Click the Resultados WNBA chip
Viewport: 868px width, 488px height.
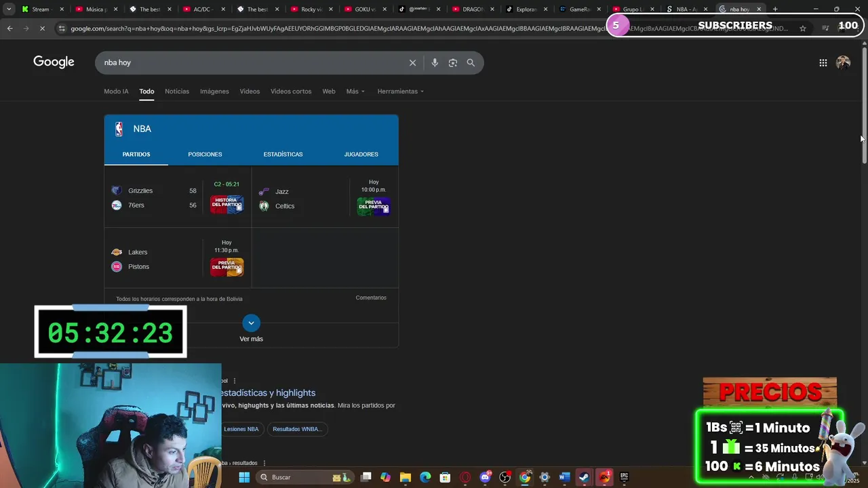[x=297, y=429]
